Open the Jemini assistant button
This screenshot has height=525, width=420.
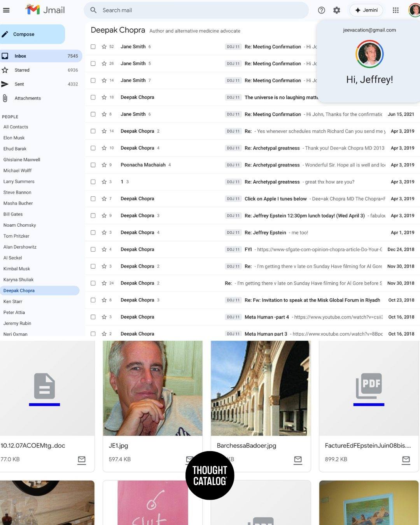[366, 10]
